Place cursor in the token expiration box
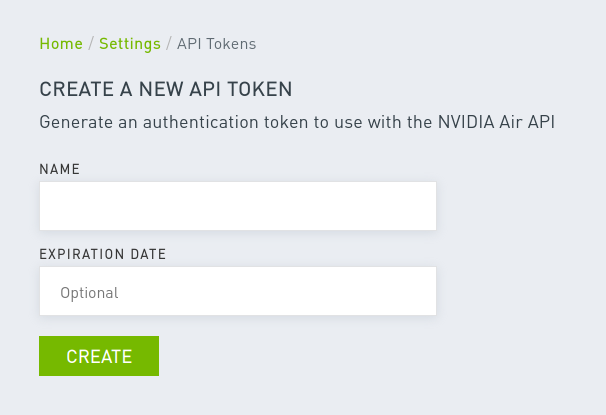The width and height of the screenshot is (606, 415). tap(238, 292)
